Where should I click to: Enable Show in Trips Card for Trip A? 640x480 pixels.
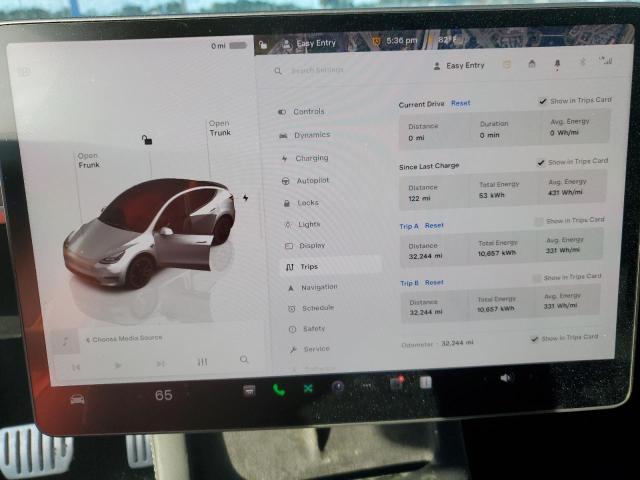539,221
